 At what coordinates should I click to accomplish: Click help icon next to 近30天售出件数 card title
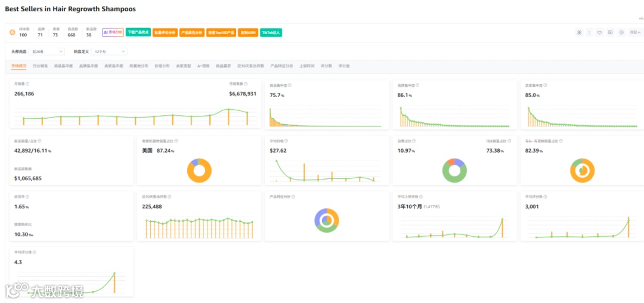click(169, 197)
